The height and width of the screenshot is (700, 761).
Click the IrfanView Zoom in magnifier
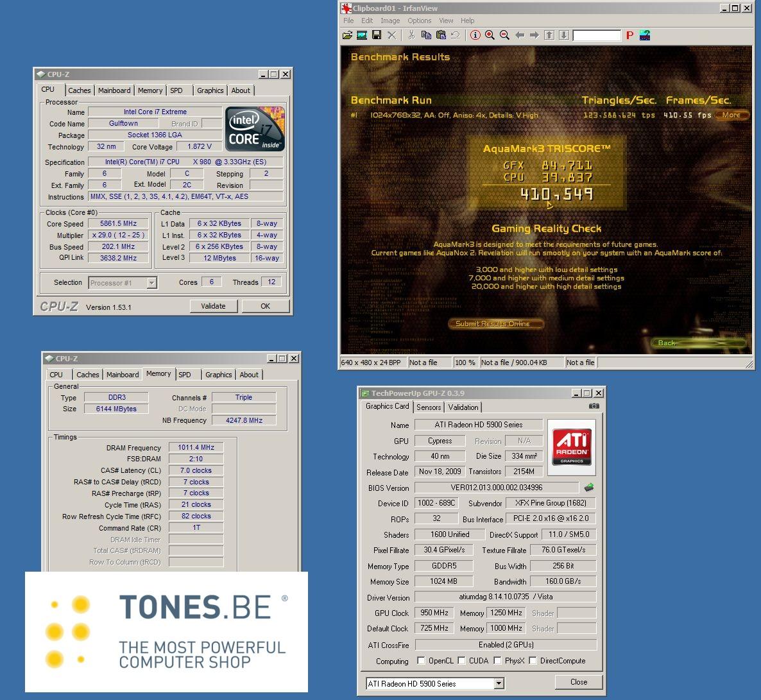pyautogui.click(x=490, y=35)
